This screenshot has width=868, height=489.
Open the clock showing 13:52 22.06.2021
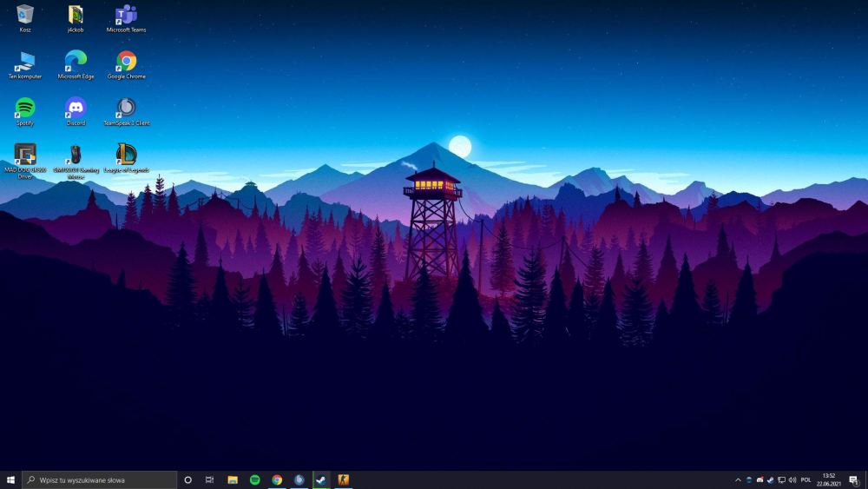coord(829,480)
